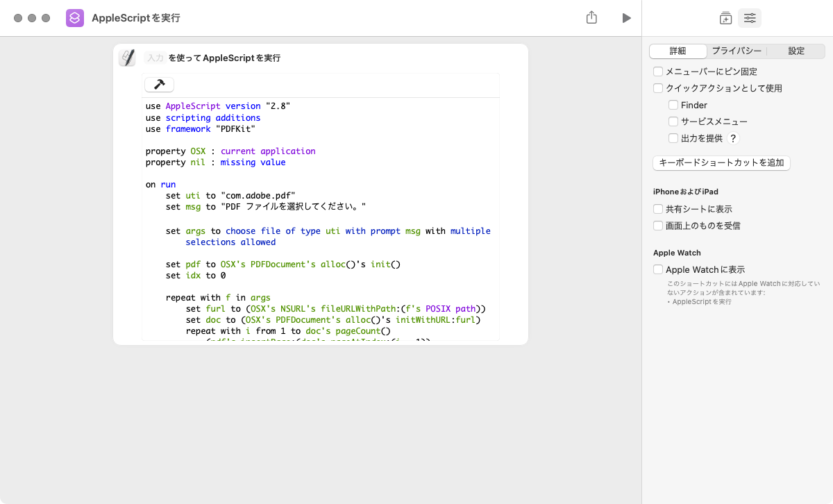
Task: Compile script with hammer button
Action: pos(159,85)
